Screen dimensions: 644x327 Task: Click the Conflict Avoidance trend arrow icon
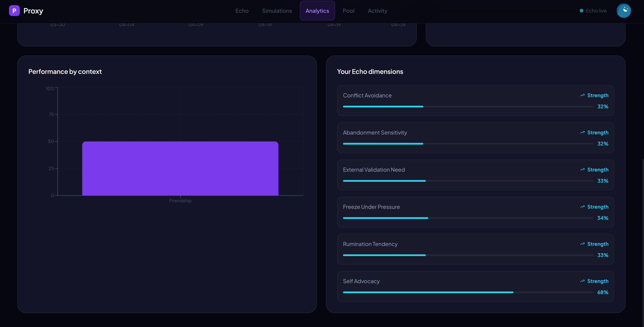click(582, 95)
